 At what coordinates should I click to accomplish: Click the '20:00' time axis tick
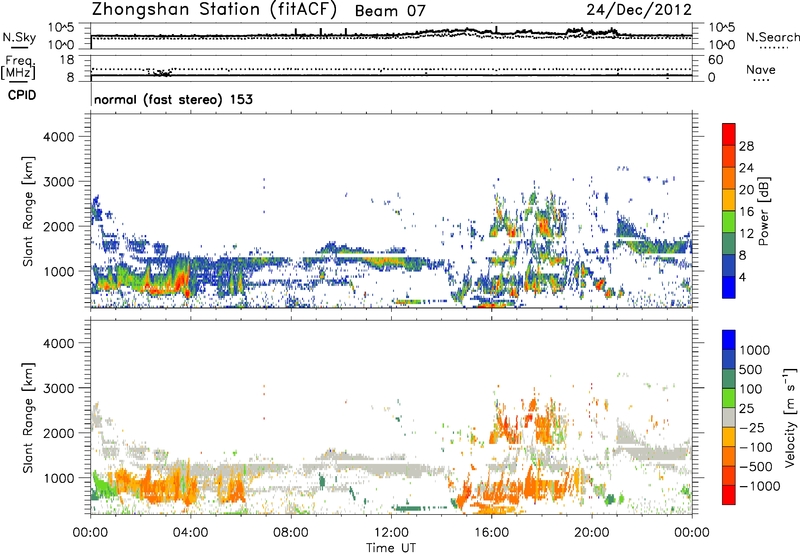pos(591,532)
